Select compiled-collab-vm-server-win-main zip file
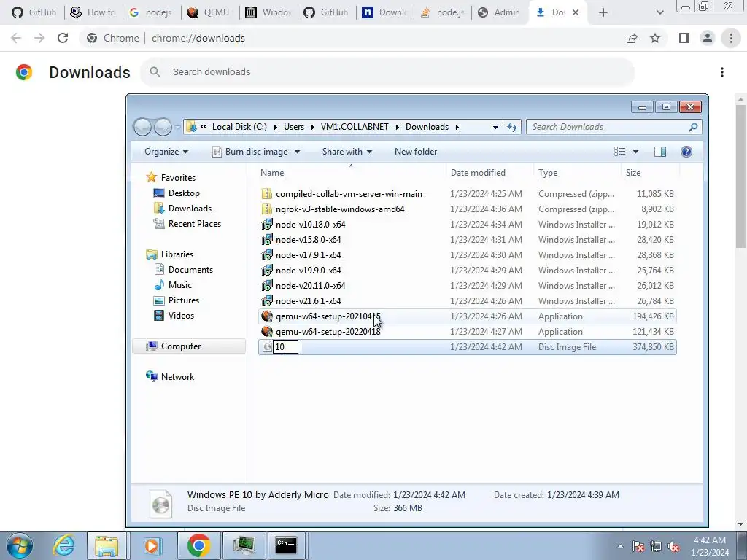 pos(468,194)
